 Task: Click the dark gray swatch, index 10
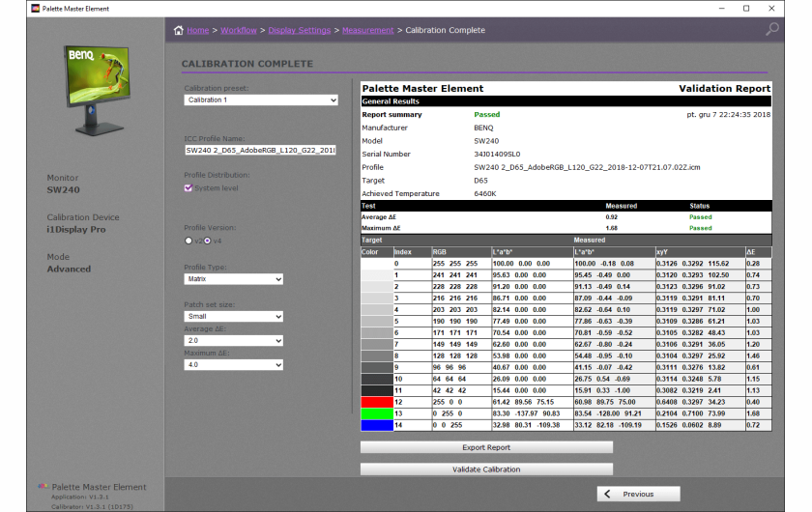(377, 379)
